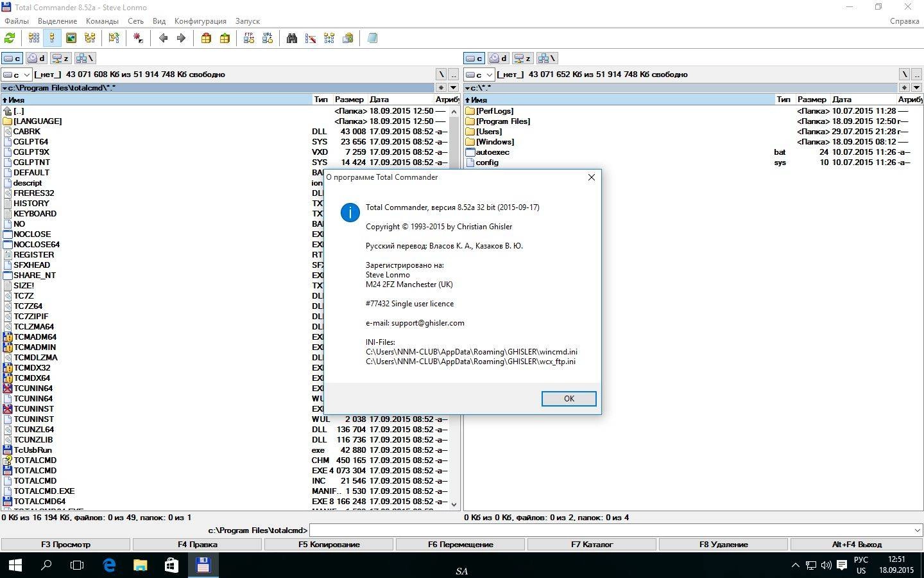Click copy names to clipboard icon
This screenshot has width=924, height=578.
click(x=348, y=39)
